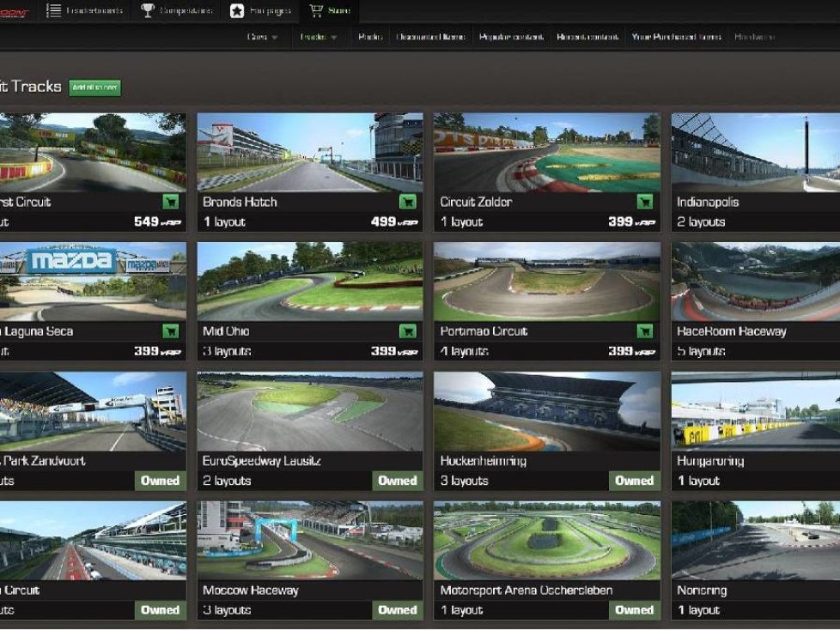Open the EuroSpeedway Lausitz thumbnail
Screen dimensions: 840x630
[x=310, y=411]
